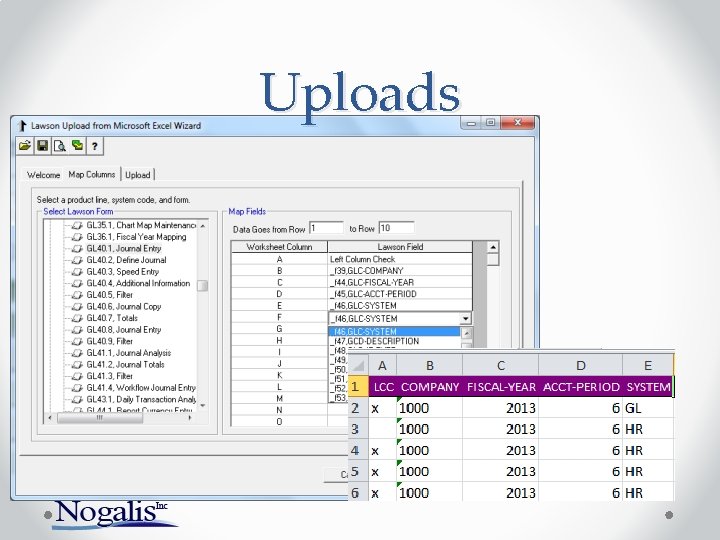Click form tree horizontal scroll right arrow
The height and width of the screenshot is (540, 720).
pyautogui.click(x=190, y=418)
